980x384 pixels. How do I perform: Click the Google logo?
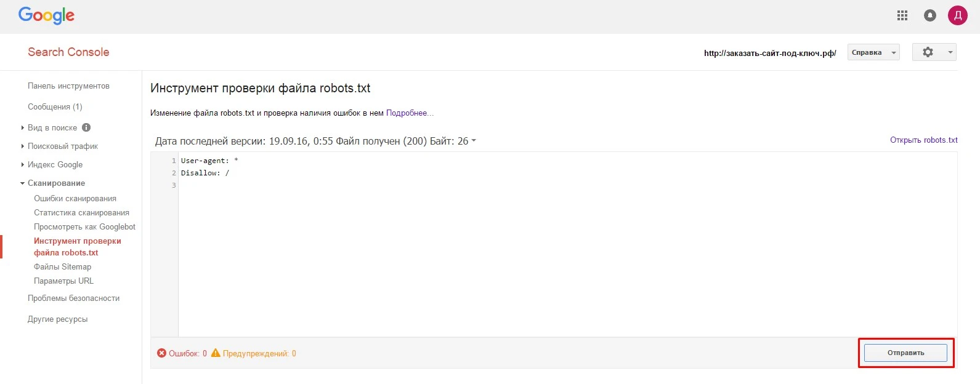(46, 15)
